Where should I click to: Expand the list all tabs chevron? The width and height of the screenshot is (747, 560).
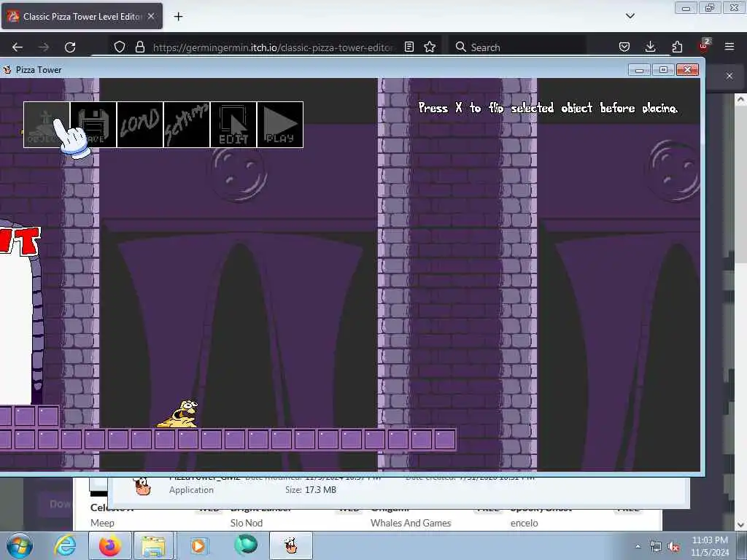coord(630,16)
